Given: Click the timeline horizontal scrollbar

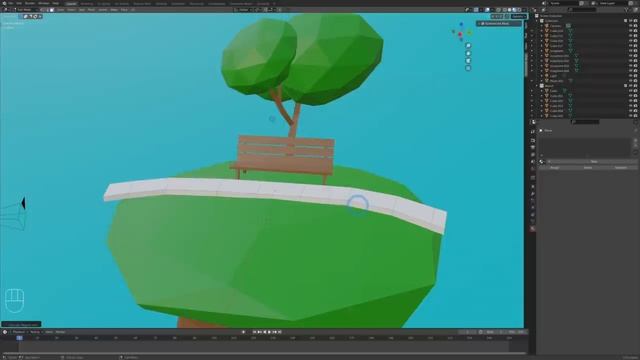Looking at the screenshot, I should pyautogui.click(x=264, y=353).
